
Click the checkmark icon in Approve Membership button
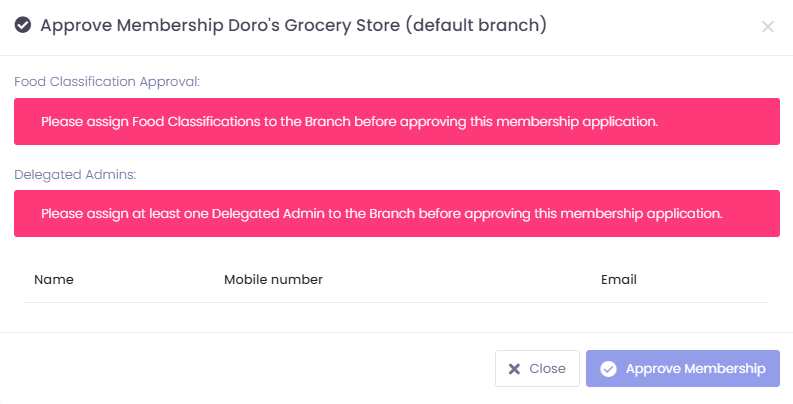(x=608, y=369)
